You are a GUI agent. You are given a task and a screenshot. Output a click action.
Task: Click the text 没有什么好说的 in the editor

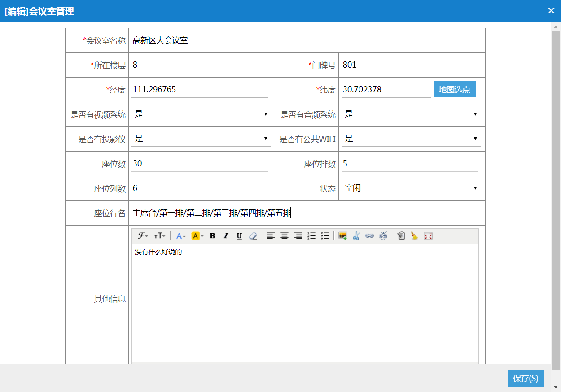[x=158, y=252]
